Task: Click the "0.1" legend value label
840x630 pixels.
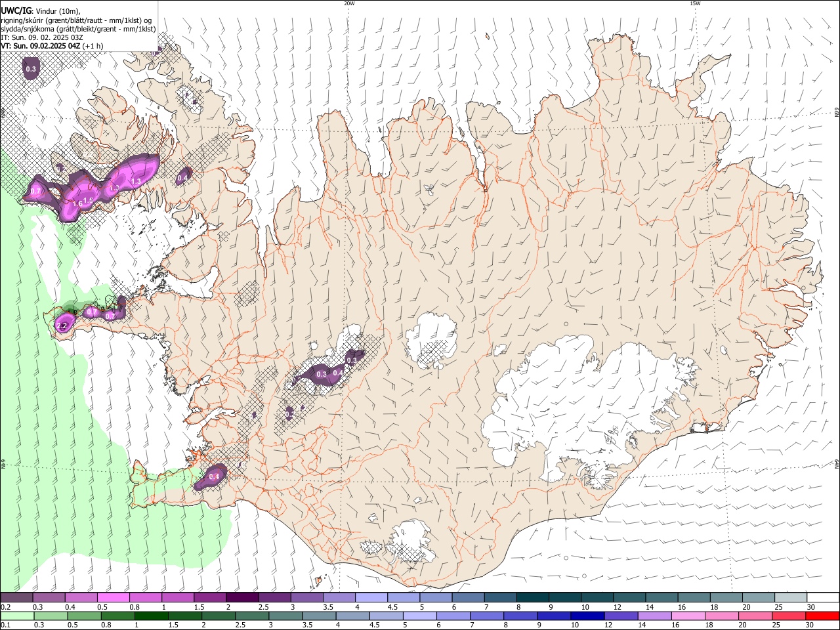Action: [5, 625]
